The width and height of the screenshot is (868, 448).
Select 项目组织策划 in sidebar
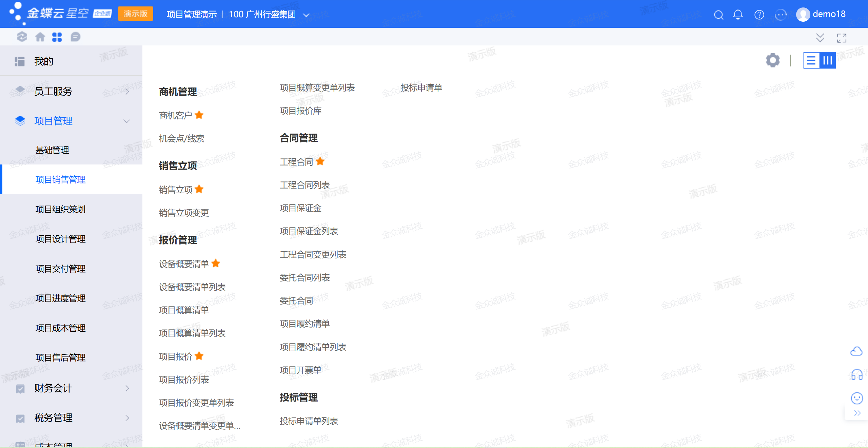60,210
